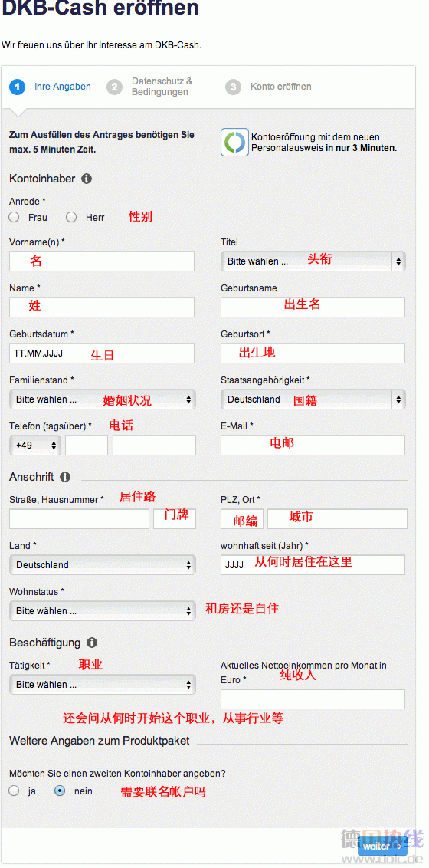Click the step 1 circle icon
The width and height of the screenshot is (429, 868).
click(x=17, y=87)
